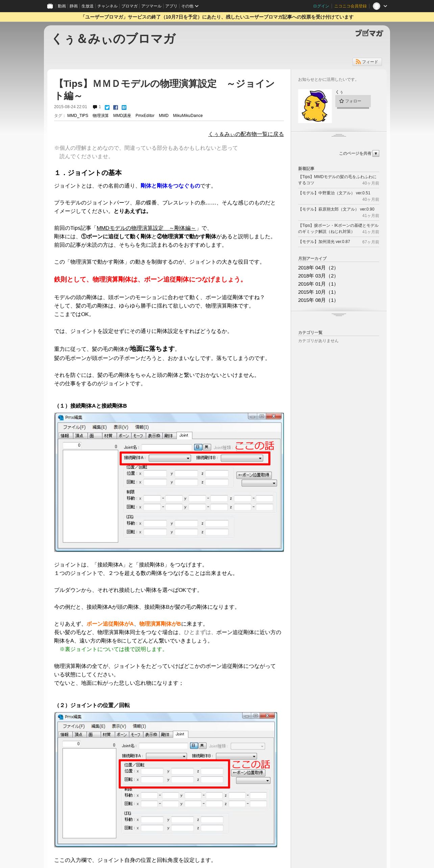This screenshot has height=868, width=434.
Task: Expand the account chevron next to avatar
Action: 385,6
